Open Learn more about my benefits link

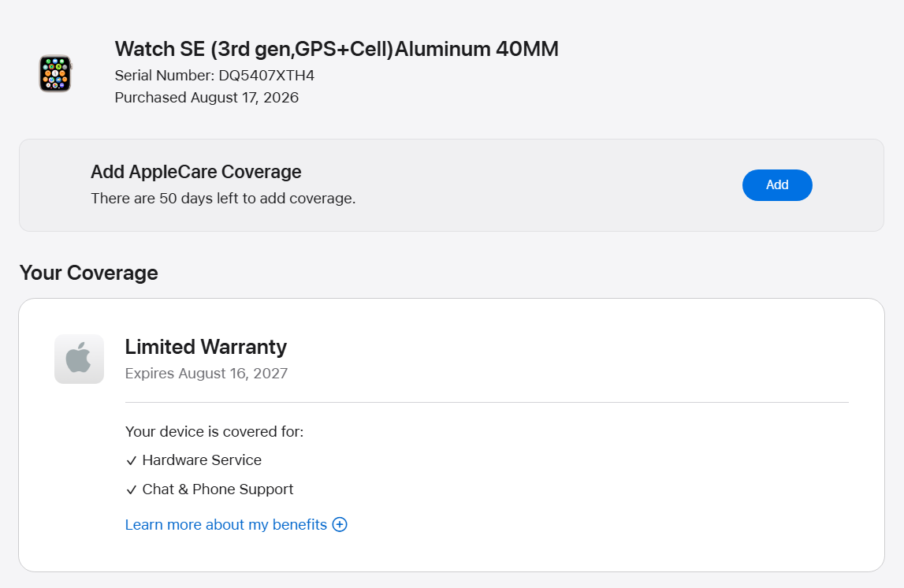(x=226, y=525)
